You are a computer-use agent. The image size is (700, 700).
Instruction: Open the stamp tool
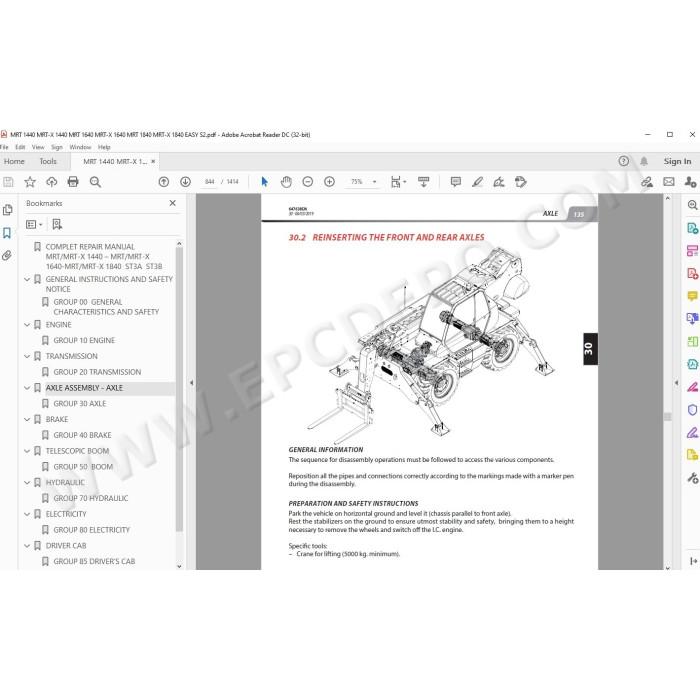(x=521, y=182)
